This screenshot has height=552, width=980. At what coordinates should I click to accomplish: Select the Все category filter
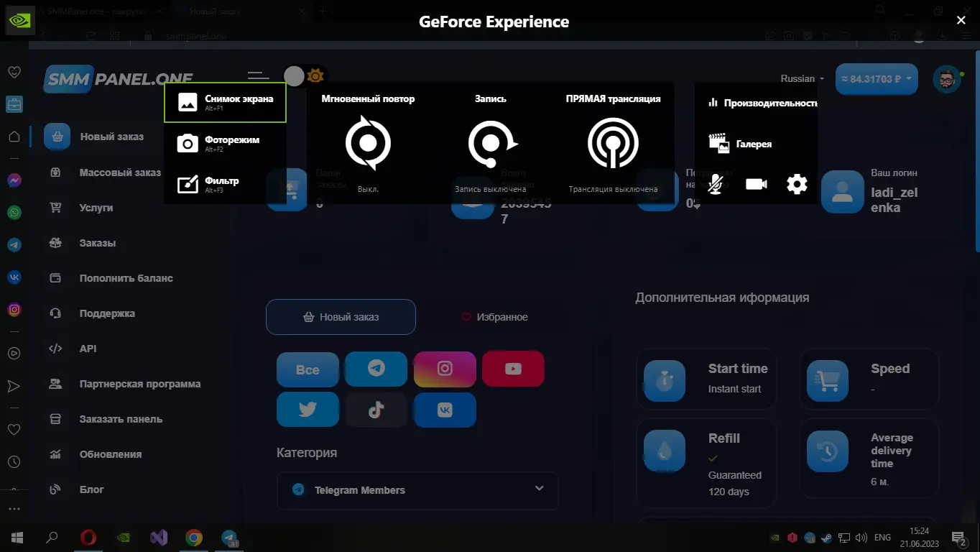tap(308, 369)
